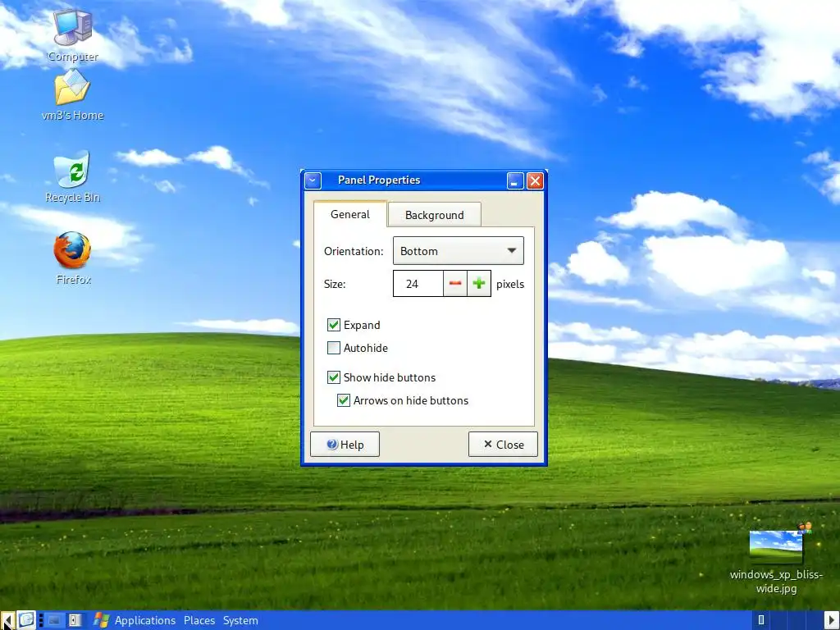Click the right panel hide arrow
This screenshot has width=840, height=630.
pyautogui.click(x=832, y=620)
